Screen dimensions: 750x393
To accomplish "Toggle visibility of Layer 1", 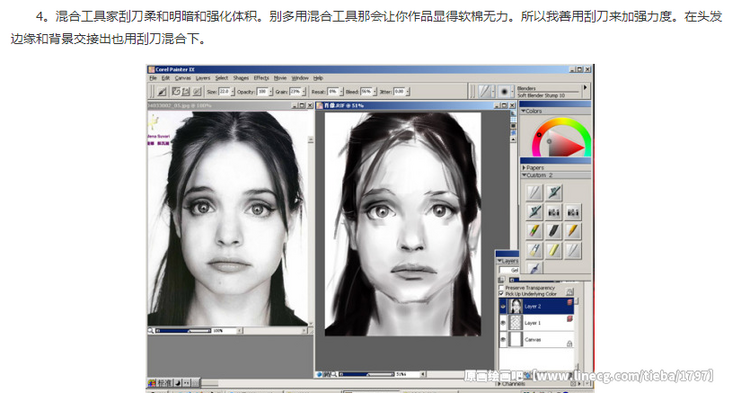I will coord(503,323).
